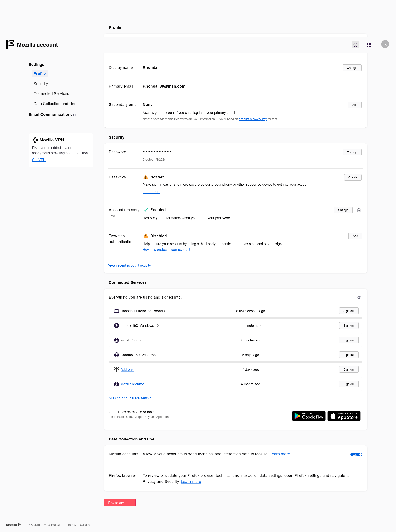Click the 'Firefox 153, Windows 10' device name
The image size is (396, 532).
139,326
